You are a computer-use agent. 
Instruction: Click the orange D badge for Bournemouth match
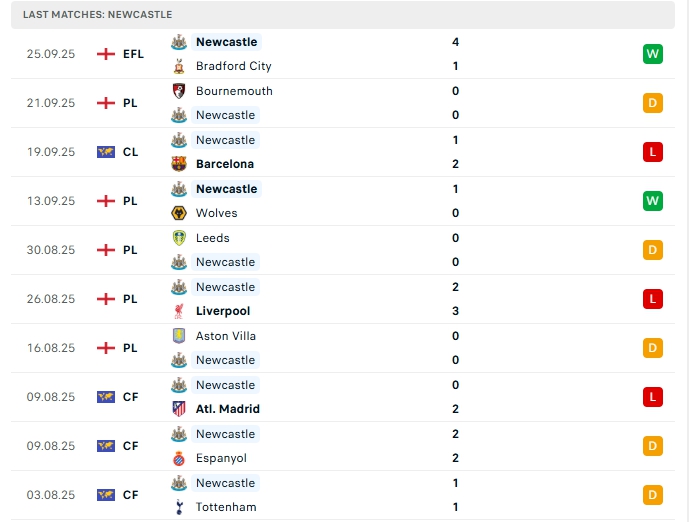tap(653, 103)
